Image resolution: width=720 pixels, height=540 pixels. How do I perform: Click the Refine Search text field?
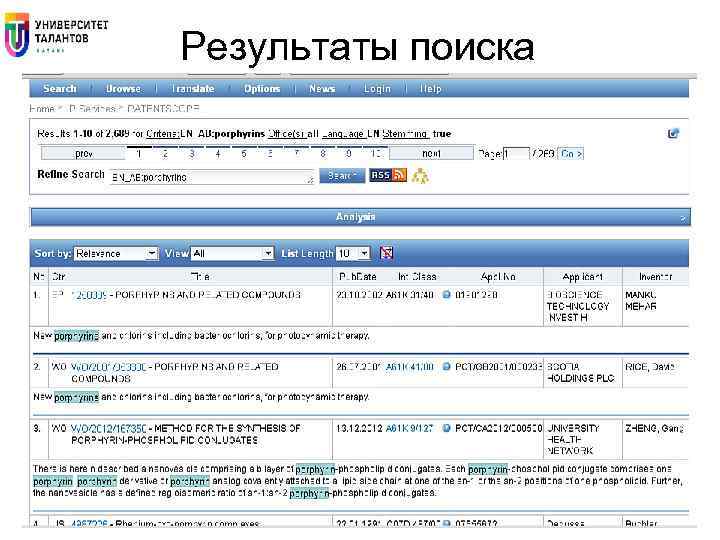pos(212,177)
